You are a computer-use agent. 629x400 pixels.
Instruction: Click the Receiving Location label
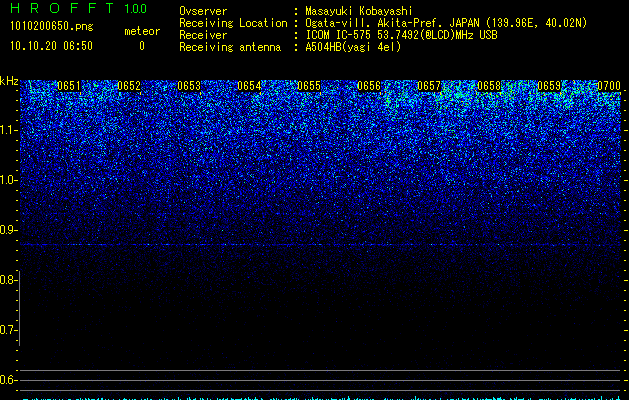pyautogui.click(x=233, y=23)
